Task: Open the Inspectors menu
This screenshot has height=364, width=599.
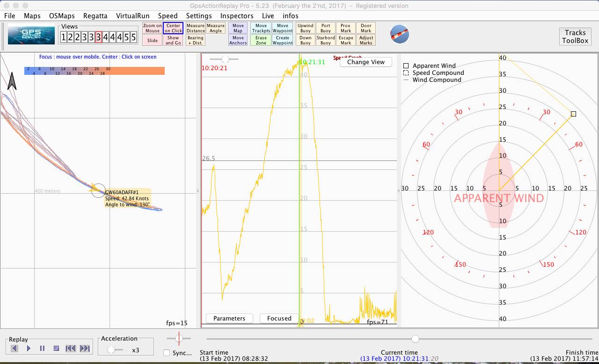Action: pyautogui.click(x=237, y=15)
